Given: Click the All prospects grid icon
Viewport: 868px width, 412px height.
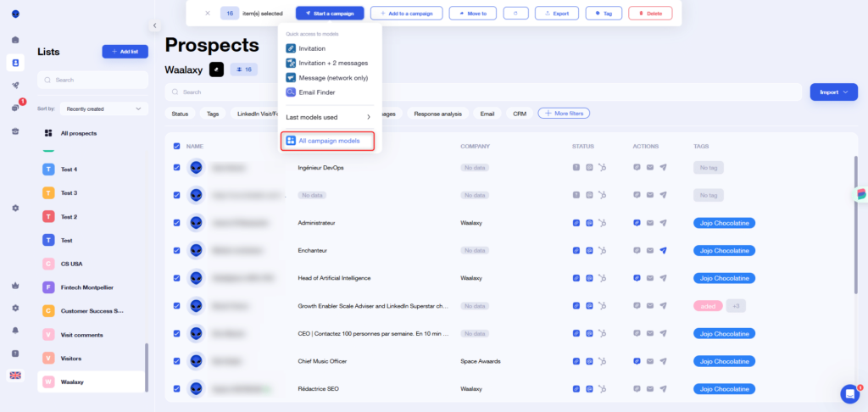Looking at the screenshot, I should 48,133.
